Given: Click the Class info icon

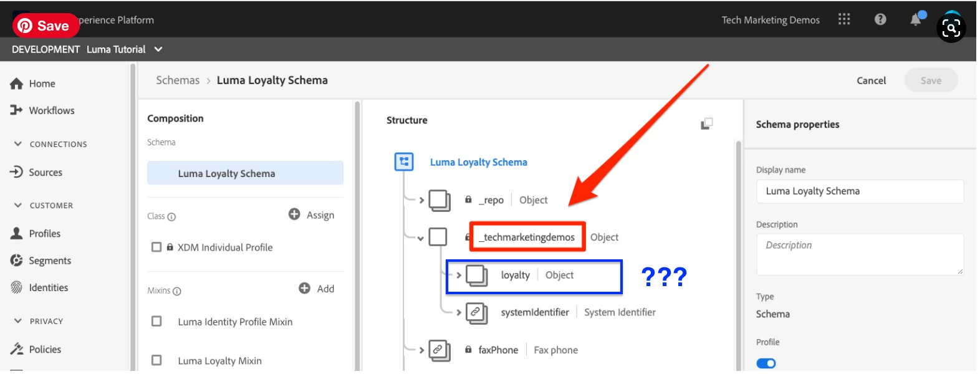Looking at the screenshot, I should pos(171,217).
